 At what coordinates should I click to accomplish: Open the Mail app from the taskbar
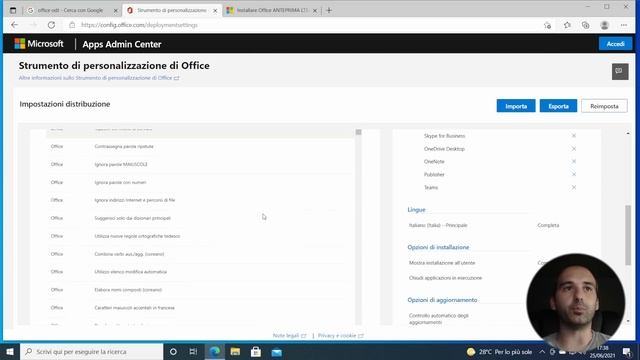tap(277, 351)
